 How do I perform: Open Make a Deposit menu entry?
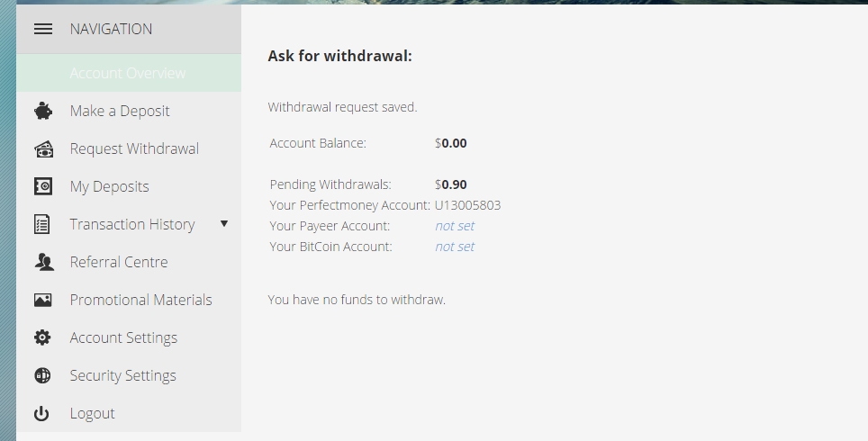[x=120, y=111]
